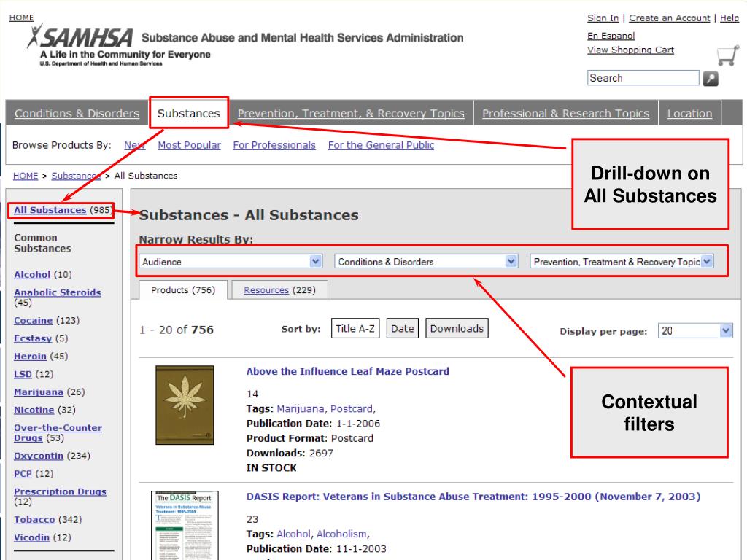Browse products by Most Popular

click(x=189, y=145)
